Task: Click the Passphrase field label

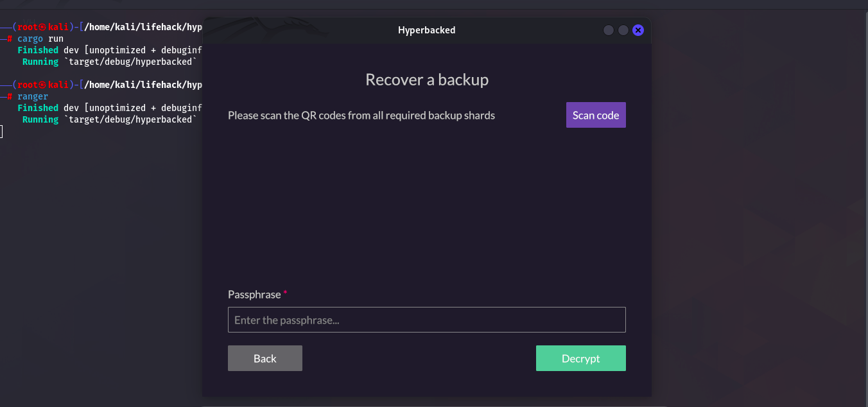Action: [254, 294]
